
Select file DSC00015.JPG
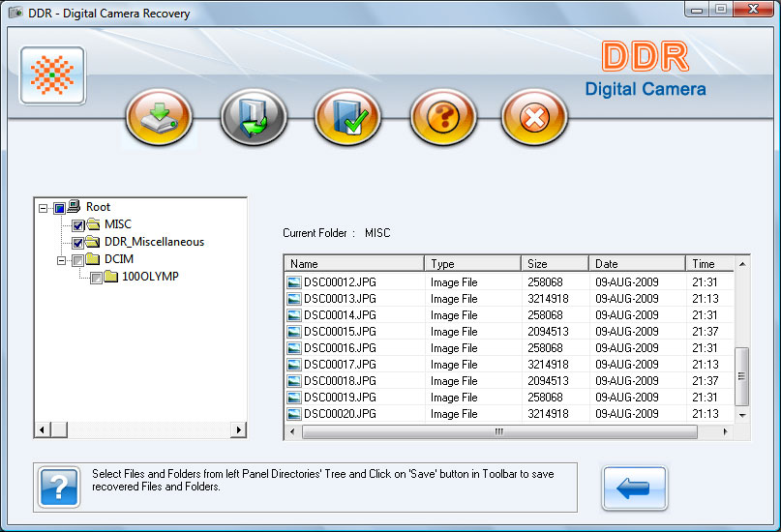click(340, 332)
